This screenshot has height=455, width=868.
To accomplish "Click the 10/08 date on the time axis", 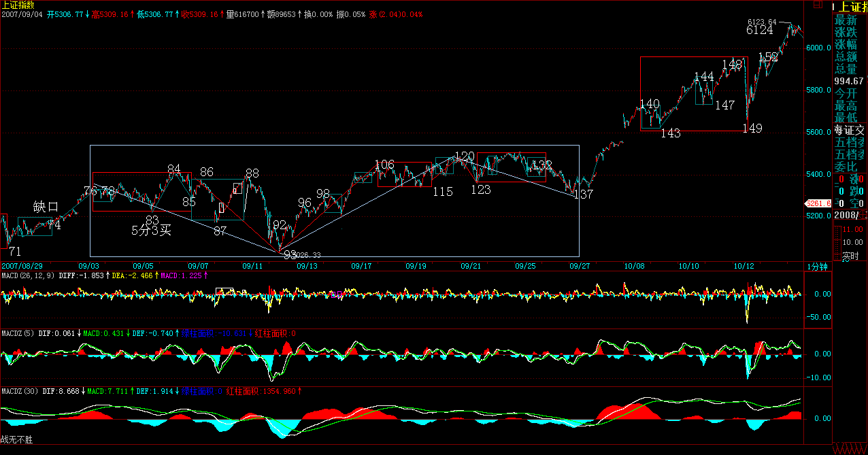I will click(634, 266).
